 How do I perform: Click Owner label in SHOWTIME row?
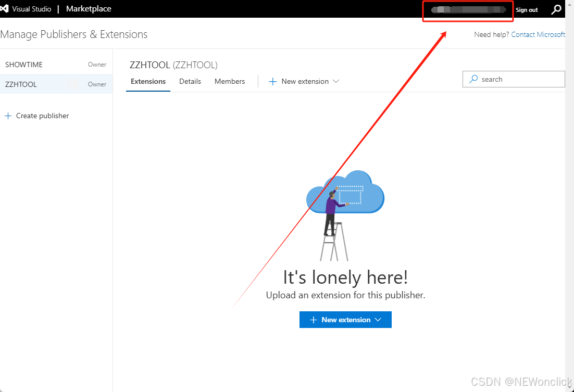pyautogui.click(x=97, y=65)
